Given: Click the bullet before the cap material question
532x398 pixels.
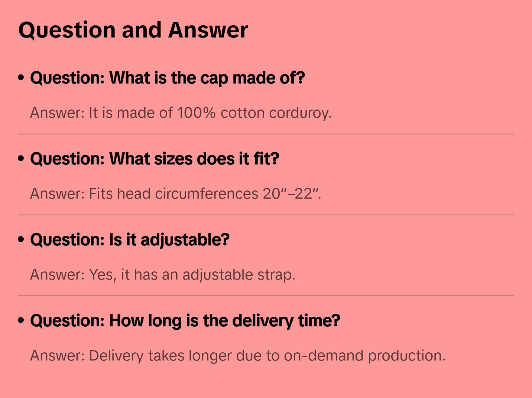Looking at the screenshot, I should click(x=21, y=78).
